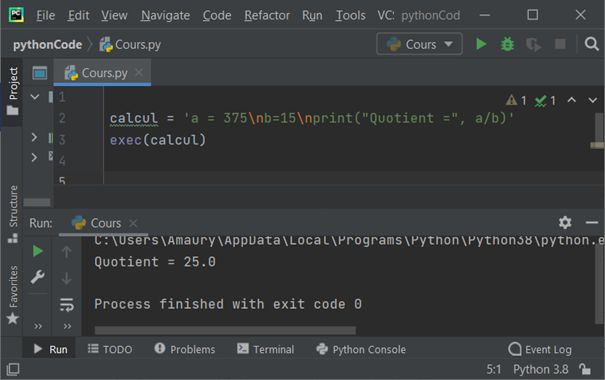This screenshot has width=605, height=380.
Task: Click the console horizontal scrollbar
Action: [x=225, y=330]
